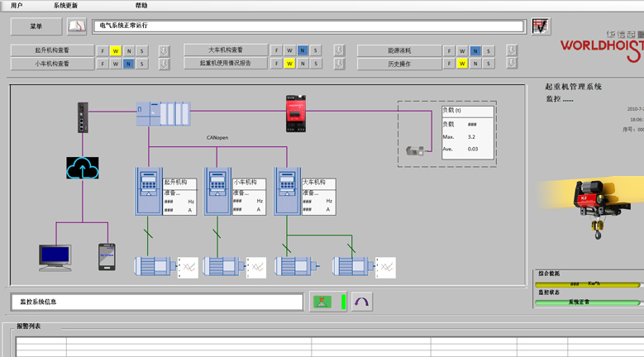This screenshot has height=357, width=644.
Task: Click the mobile phone icon
Action: click(107, 256)
